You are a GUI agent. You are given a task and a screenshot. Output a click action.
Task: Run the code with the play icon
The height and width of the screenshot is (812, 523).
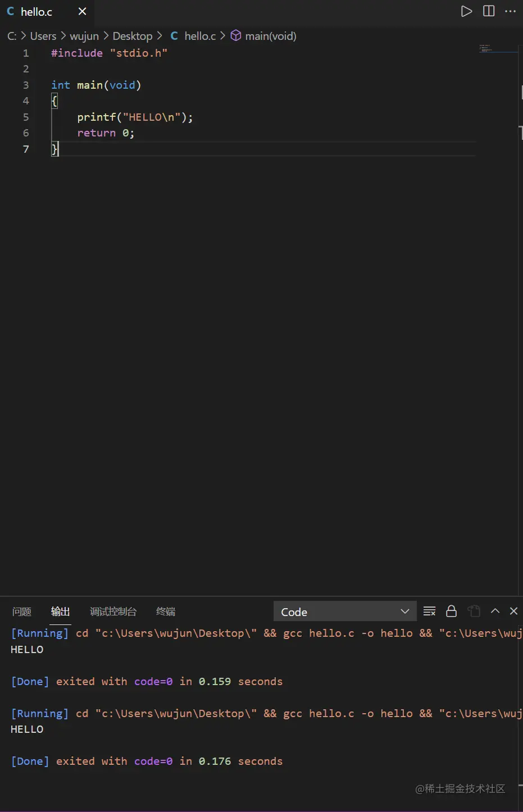[466, 11]
